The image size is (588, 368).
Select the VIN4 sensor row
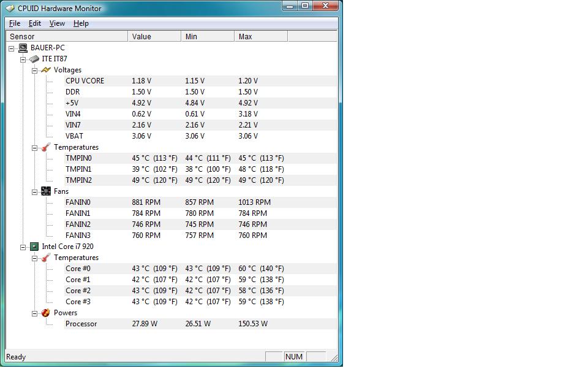point(201,114)
